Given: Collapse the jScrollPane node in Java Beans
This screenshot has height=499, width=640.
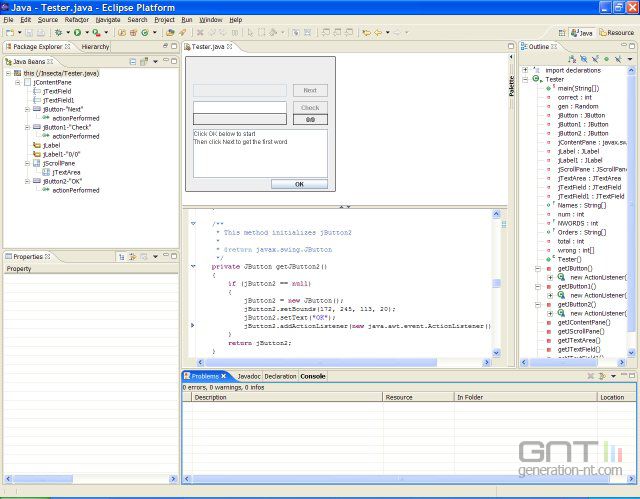Looking at the screenshot, I should [x=27, y=163].
